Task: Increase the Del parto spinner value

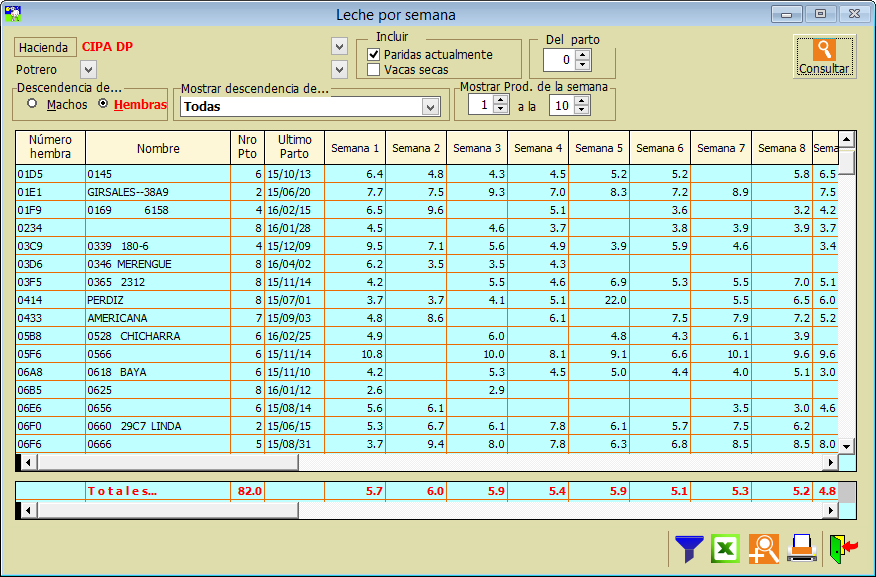Action: tap(583, 55)
